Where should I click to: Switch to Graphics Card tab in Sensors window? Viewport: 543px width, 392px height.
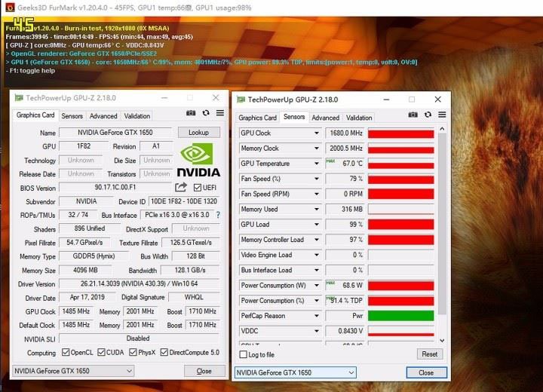258,118
